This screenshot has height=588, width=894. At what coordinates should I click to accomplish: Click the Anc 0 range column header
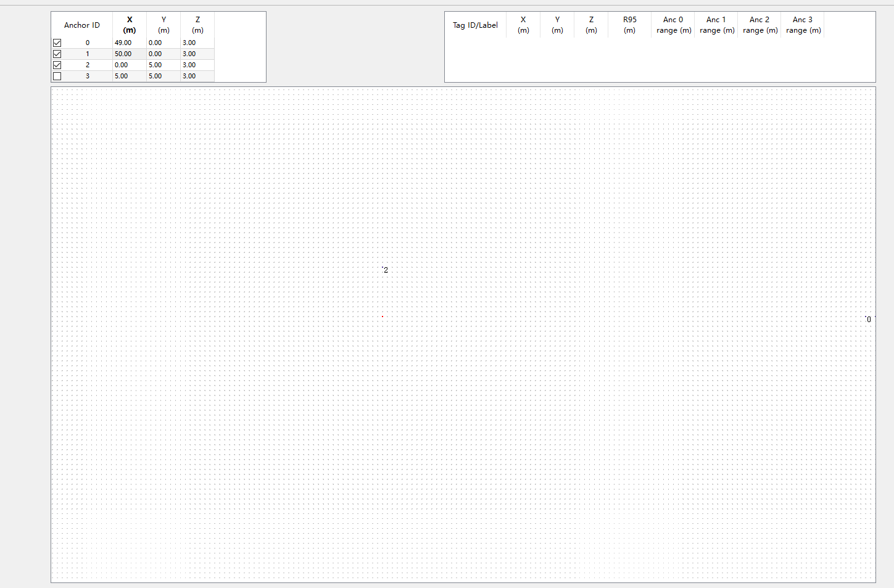673,25
